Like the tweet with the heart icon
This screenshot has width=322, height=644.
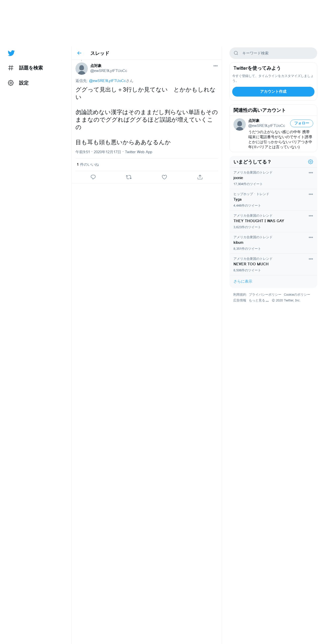pos(164,177)
